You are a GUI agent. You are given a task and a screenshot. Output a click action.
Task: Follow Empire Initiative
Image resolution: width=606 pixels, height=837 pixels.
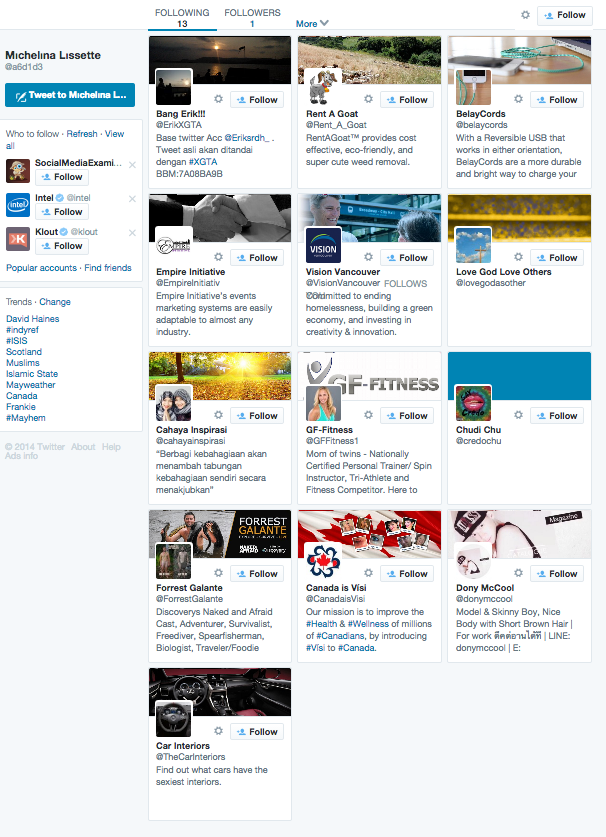[257, 258]
